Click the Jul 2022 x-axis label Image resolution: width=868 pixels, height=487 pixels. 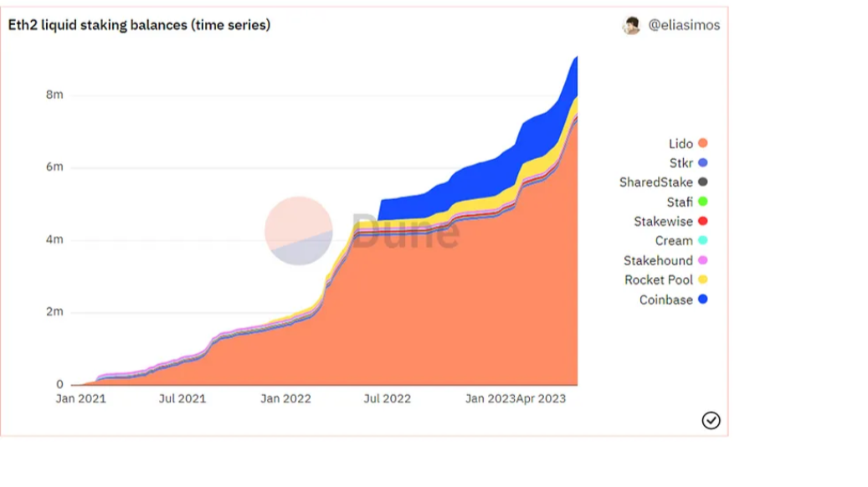(x=387, y=398)
